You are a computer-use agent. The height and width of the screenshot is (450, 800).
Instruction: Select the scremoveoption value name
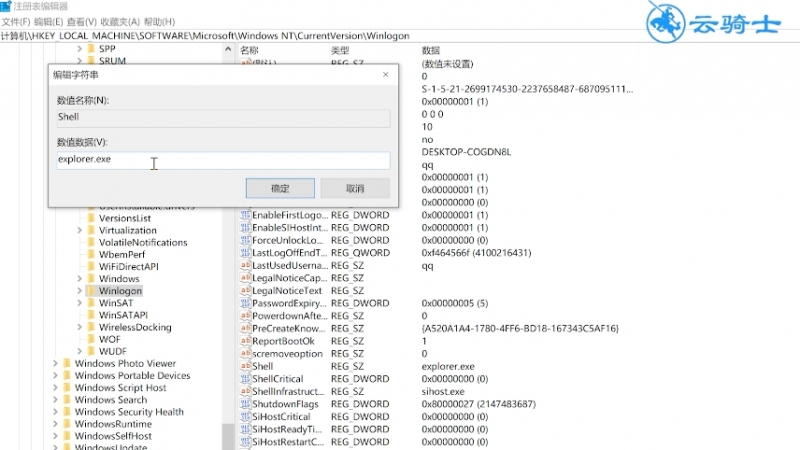coord(288,354)
